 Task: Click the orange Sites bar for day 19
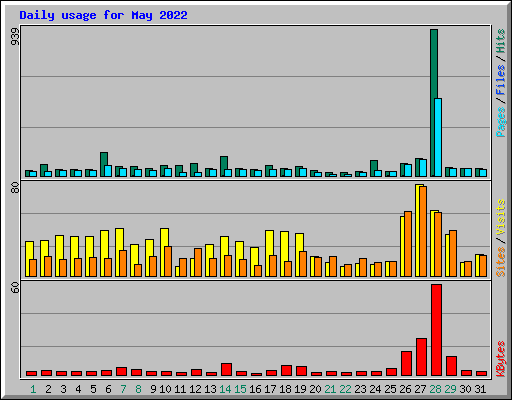303,264
